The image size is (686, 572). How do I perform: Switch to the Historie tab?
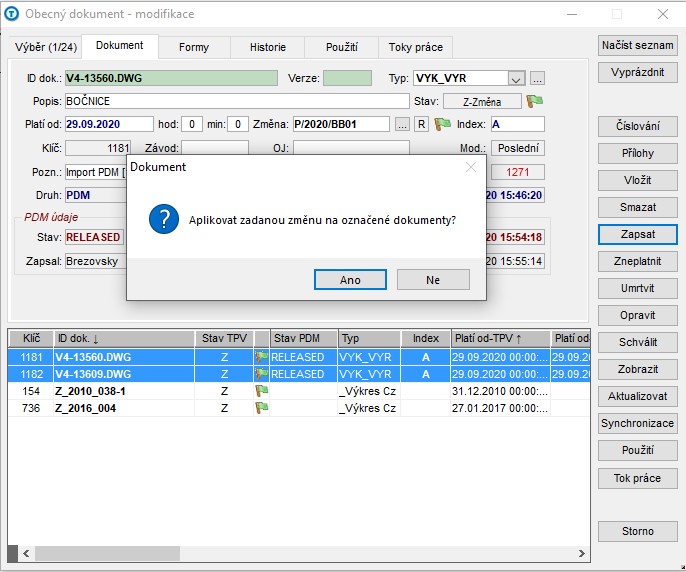268,47
